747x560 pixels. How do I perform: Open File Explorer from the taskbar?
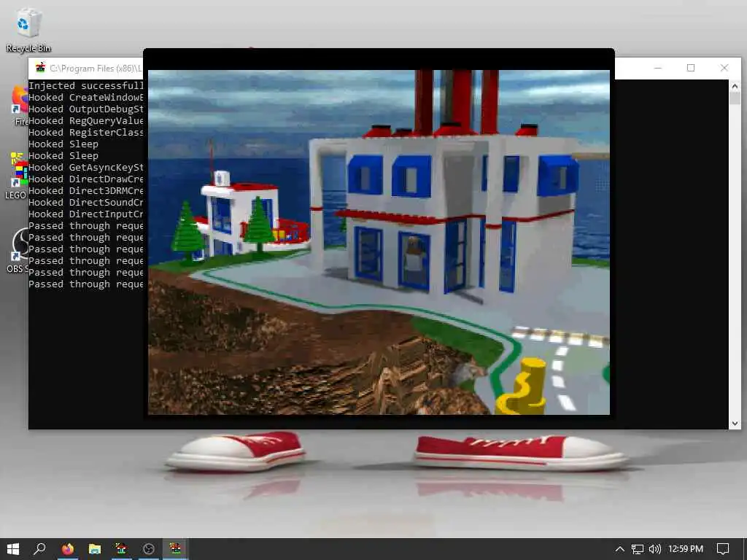95,549
